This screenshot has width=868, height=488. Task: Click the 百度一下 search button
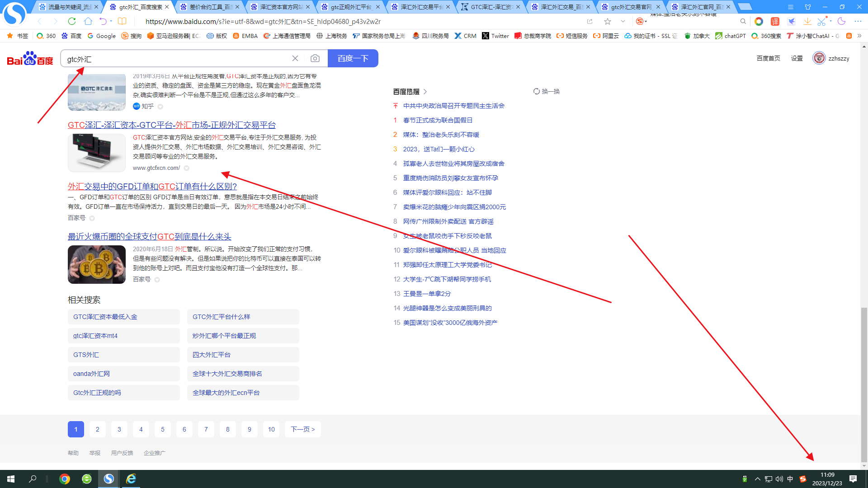click(x=353, y=58)
